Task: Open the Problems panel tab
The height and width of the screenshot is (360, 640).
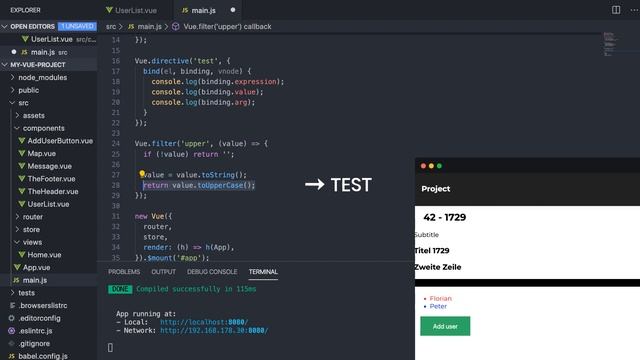Action: coord(124,272)
